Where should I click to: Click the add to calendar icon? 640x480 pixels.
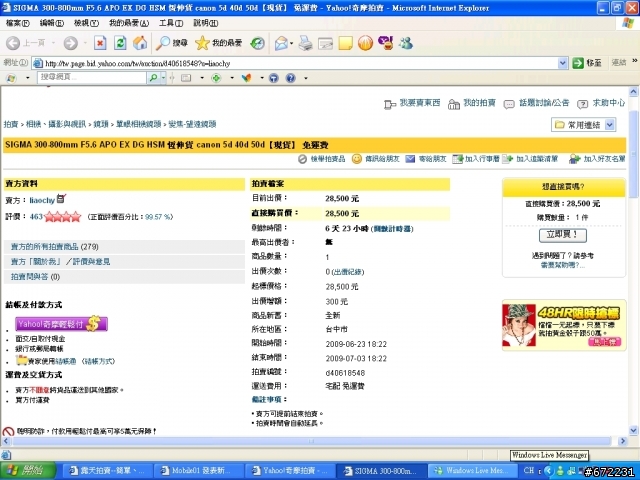pyautogui.click(x=457, y=159)
